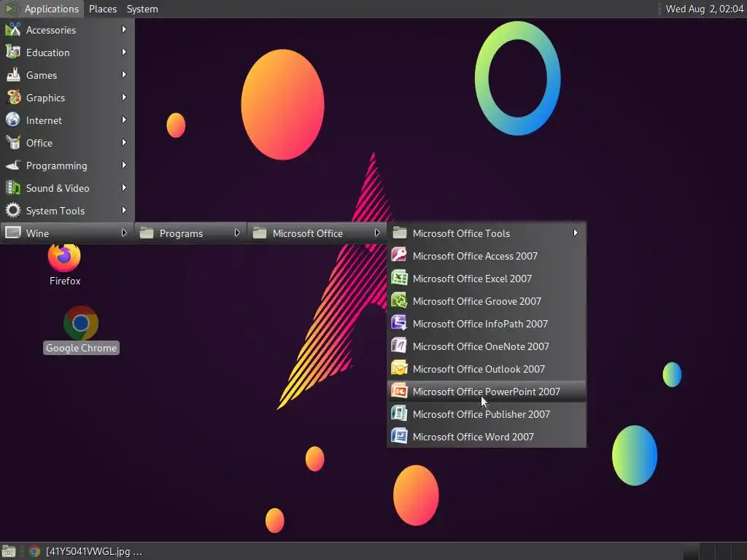Click the Excel 2007 icon
Image resolution: width=747 pixels, height=560 pixels.
399,278
